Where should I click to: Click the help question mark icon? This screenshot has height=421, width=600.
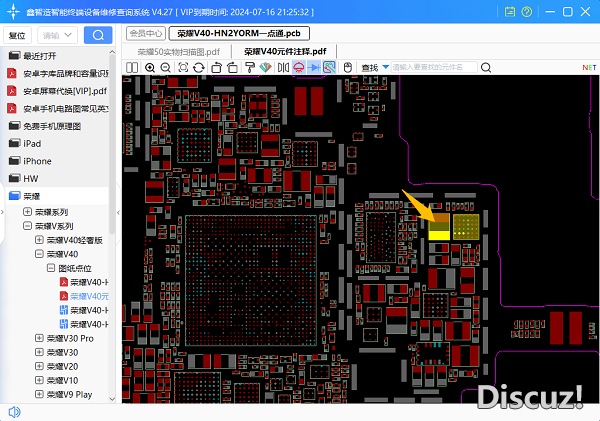point(527,12)
